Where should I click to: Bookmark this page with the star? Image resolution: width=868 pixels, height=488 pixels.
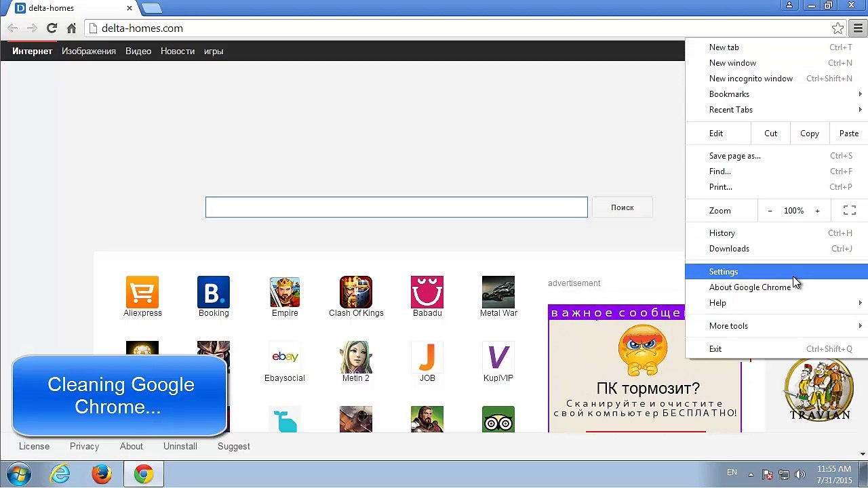tap(838, 28)
